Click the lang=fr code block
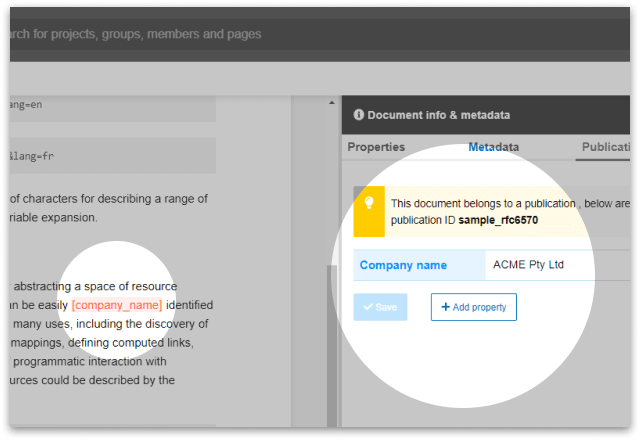 tap(110, 155)
